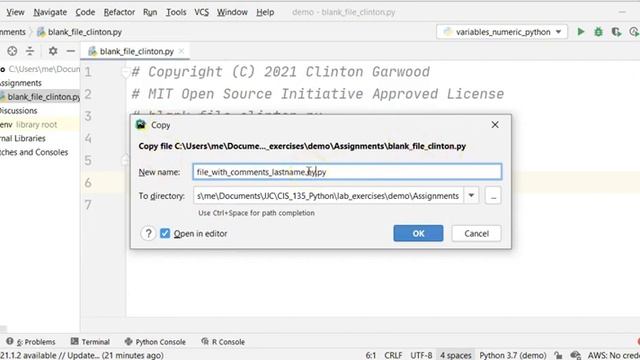This screenshot has height=360, width=640.
Task: Click the code folding marker on line 1
Action: pos(125,72)
